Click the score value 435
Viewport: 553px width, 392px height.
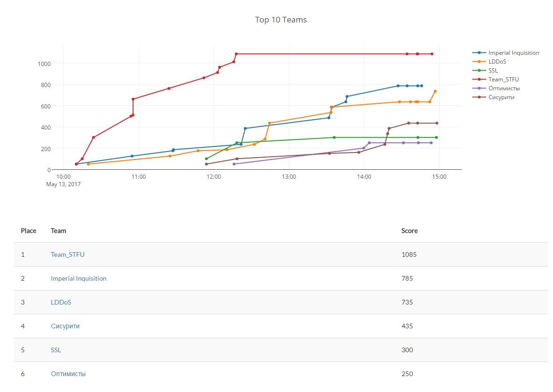(407, 326)
